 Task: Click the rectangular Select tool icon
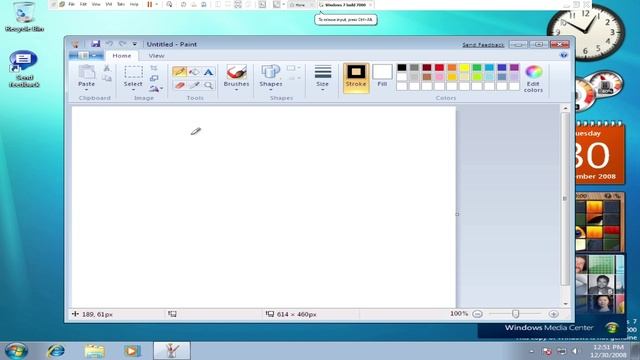point(133,72)
